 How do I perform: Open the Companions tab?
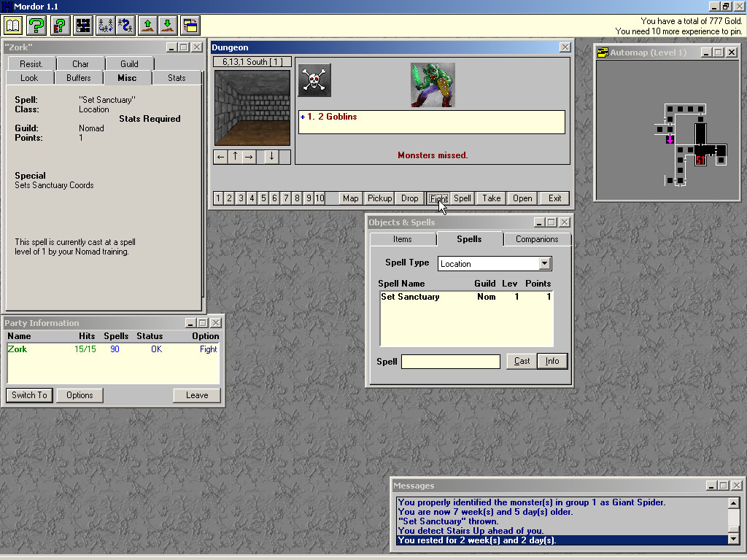click(x=537, y=239)
